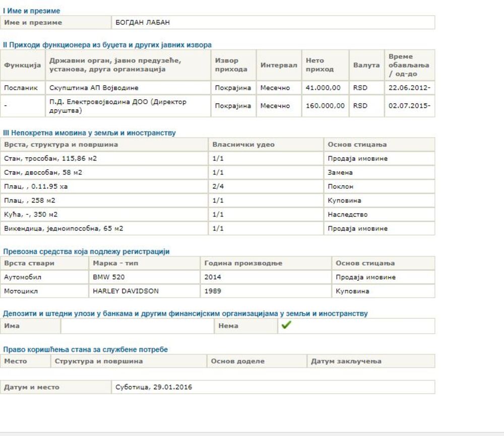Select the Стан, двособан, 58 м2 row
Screen dimensions: 504x436
click(43, 173)
